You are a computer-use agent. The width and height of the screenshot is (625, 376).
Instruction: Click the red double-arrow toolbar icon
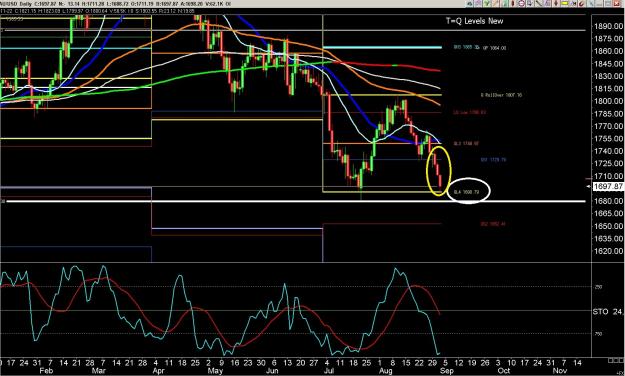tap(556, 4)
